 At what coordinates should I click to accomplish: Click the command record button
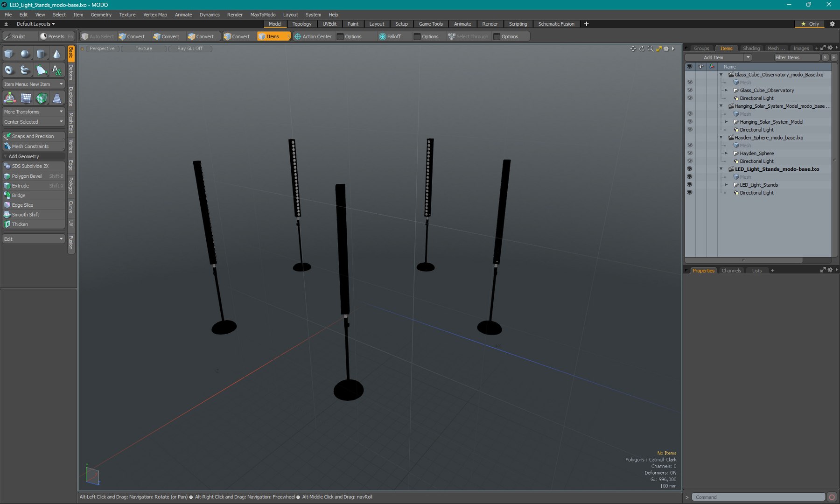pos(832,497)
